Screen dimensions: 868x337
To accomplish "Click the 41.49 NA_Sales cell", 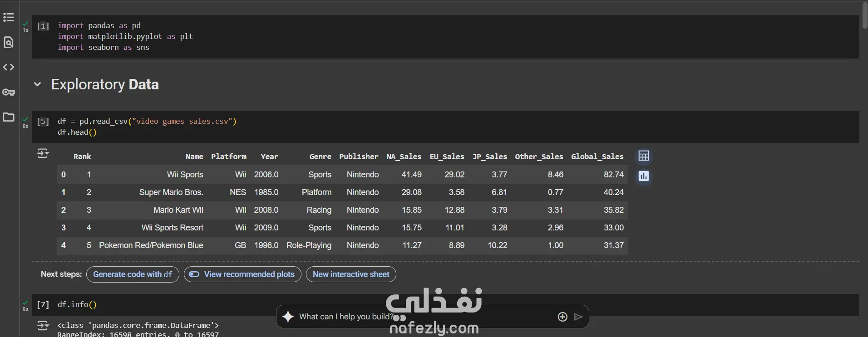I will coord(412,175).
